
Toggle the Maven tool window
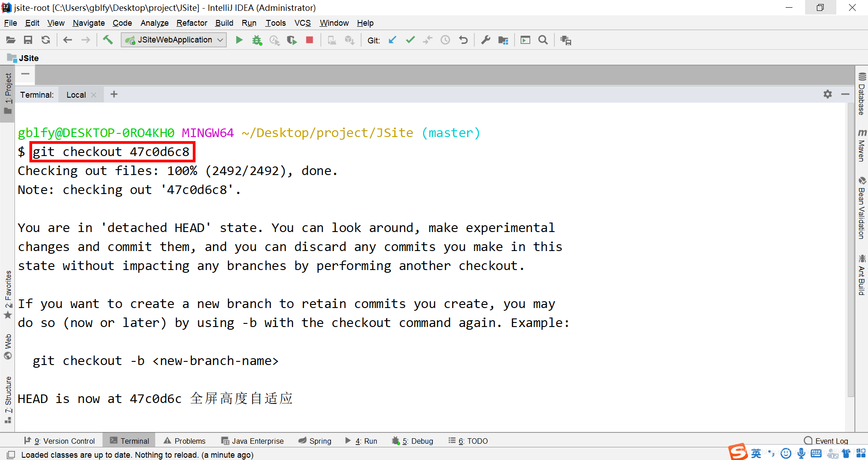[x=862, y=146]
